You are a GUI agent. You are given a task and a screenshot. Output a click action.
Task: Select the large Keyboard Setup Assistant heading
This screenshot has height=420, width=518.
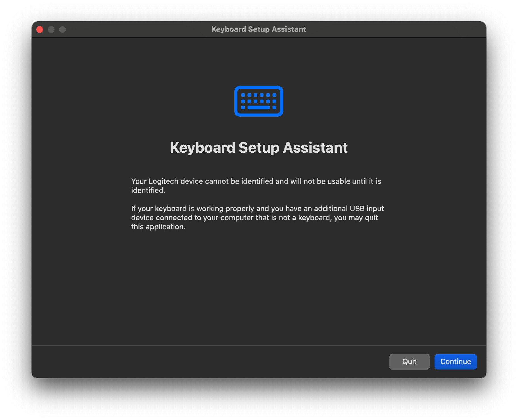[x=258, y=148]
